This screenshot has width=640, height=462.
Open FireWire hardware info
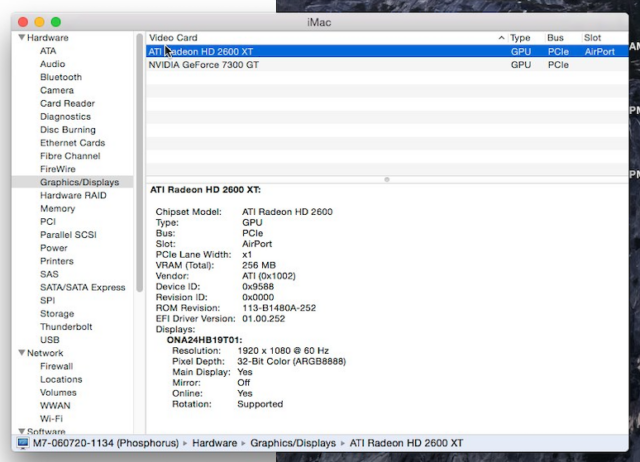point(58,169)
